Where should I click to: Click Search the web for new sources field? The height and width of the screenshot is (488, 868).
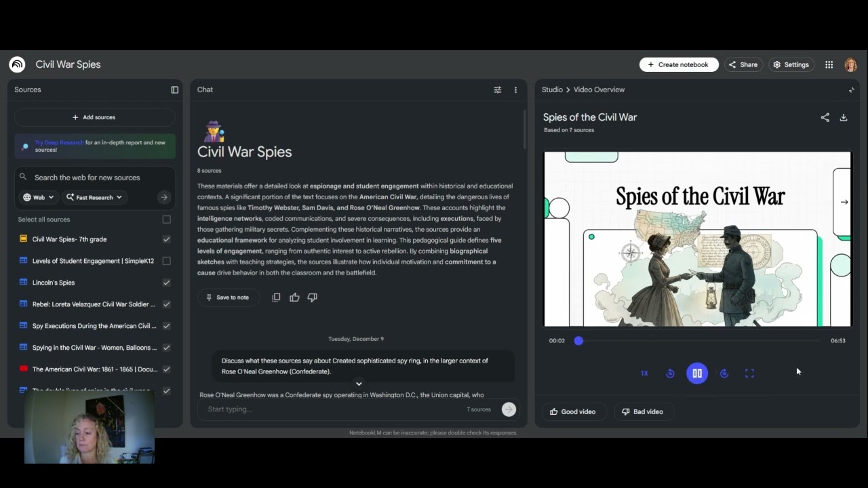point(94,178)
